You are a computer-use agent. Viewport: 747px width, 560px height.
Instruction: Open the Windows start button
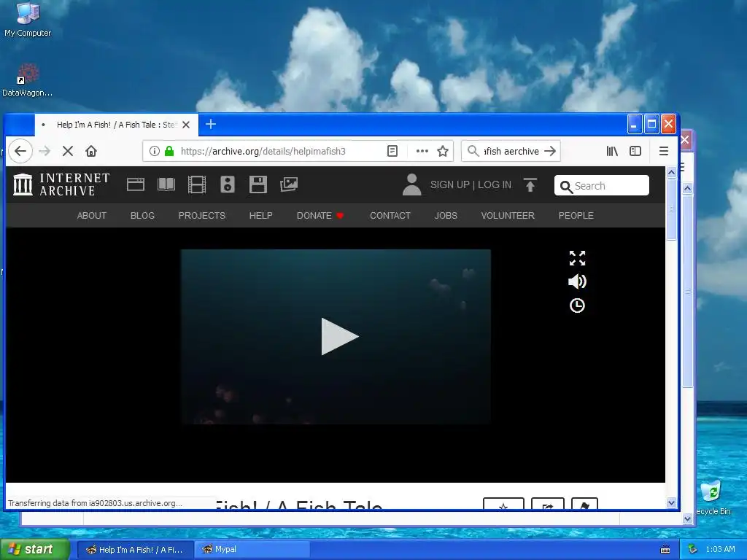34,550
